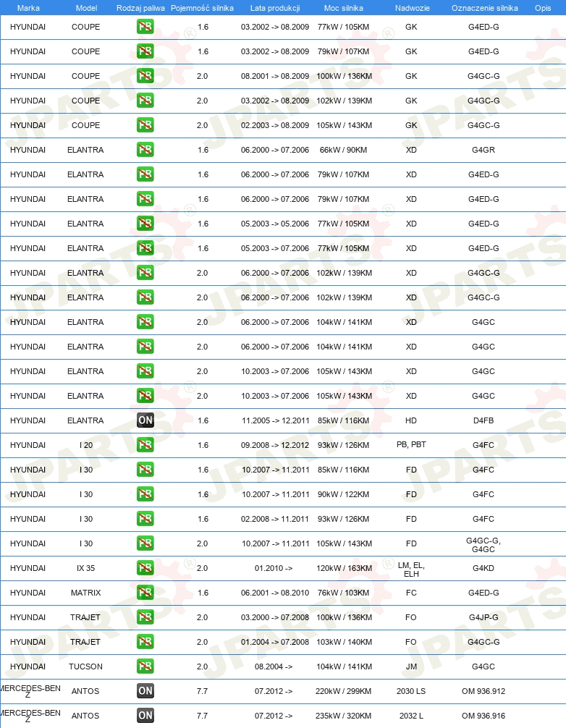Click the petrol fuel icon in the IX 35 row
Viewport: 566px width, 728px height.
[x=145, y=568]
